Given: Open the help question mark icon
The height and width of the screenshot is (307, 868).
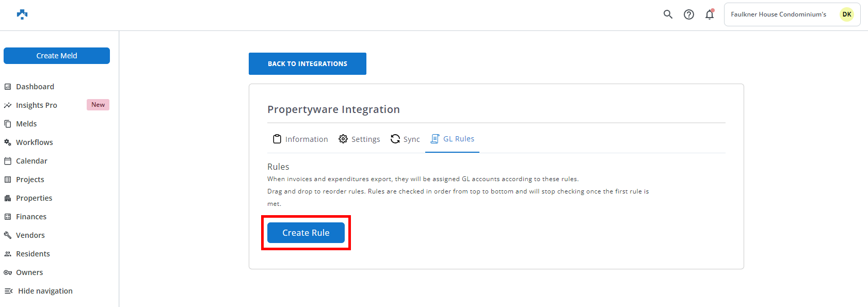Looking at the screenshot, I should [x=689, y=14].
